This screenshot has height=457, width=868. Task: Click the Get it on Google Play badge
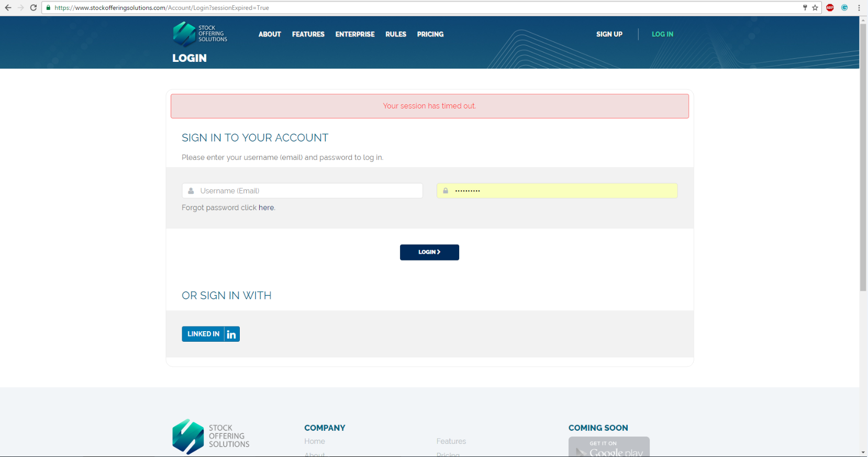click(x=609, y=447)
